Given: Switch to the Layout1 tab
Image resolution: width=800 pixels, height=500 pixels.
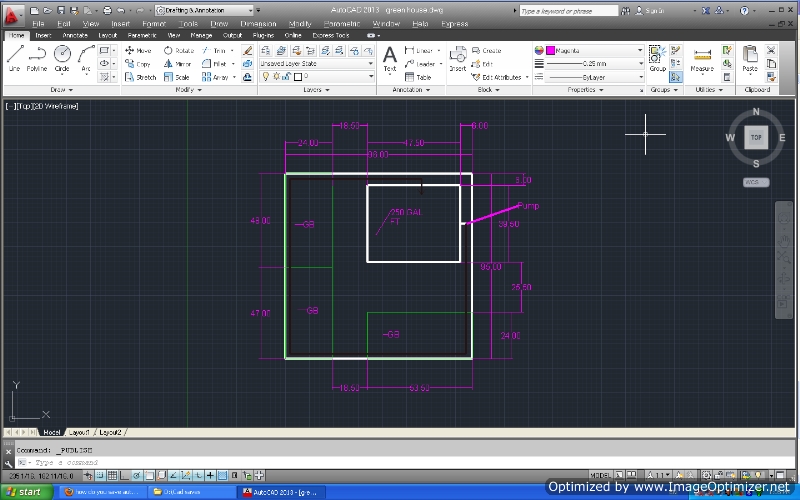Looking at the screenshot, I should [x=79, y=432].
